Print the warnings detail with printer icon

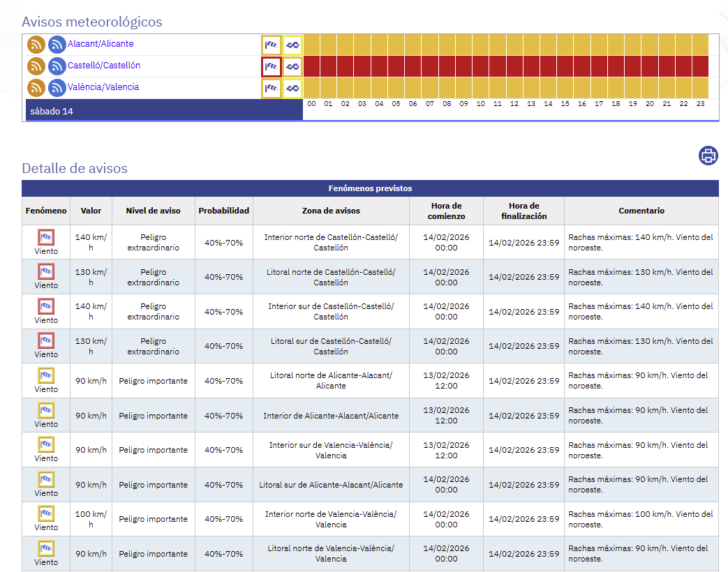point(708,156)
